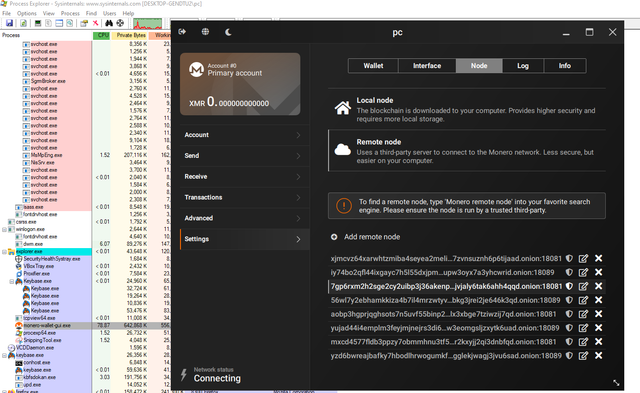640x393 pixels.
Task: Click the chevron on the Receive row
Action: [x=298, y=177]
